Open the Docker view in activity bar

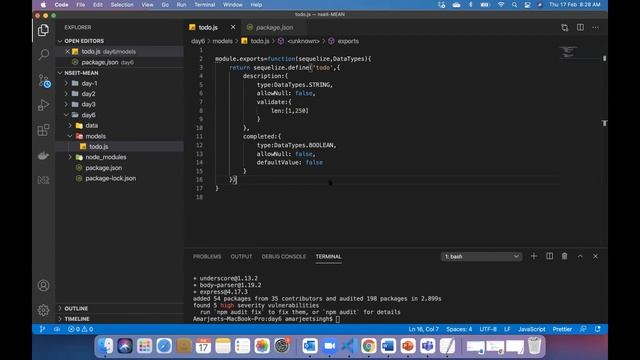point(43,156)
